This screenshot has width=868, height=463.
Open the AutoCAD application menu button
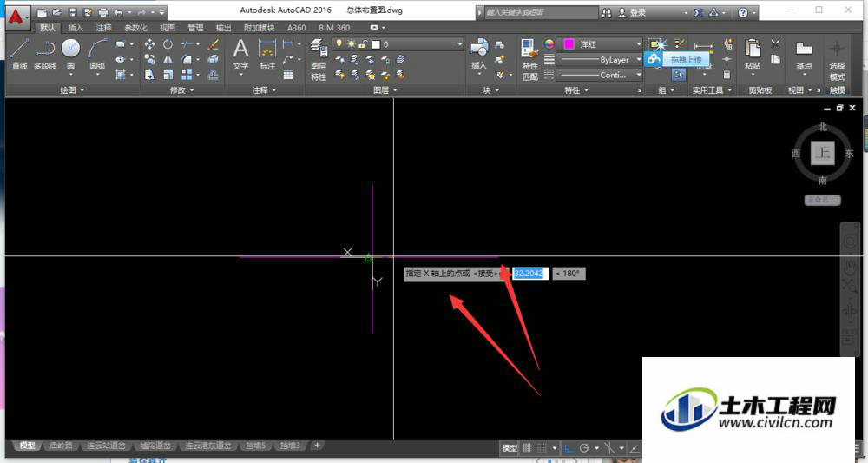click(x=16, y=17)
